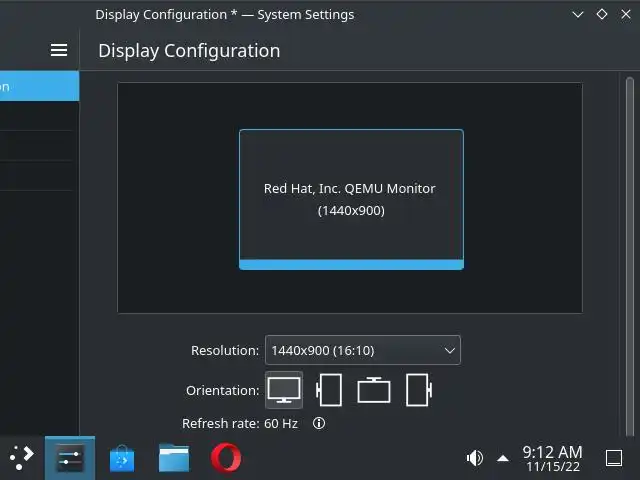Select the landscape normal orientation icon
Image resolution: width=640 pixels, height=480 pixels.
284,390
